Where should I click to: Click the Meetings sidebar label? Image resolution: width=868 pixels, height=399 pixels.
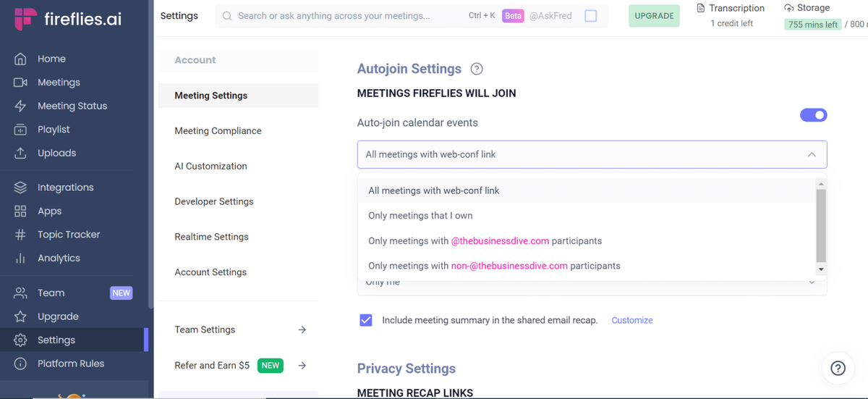coord(59,83)
